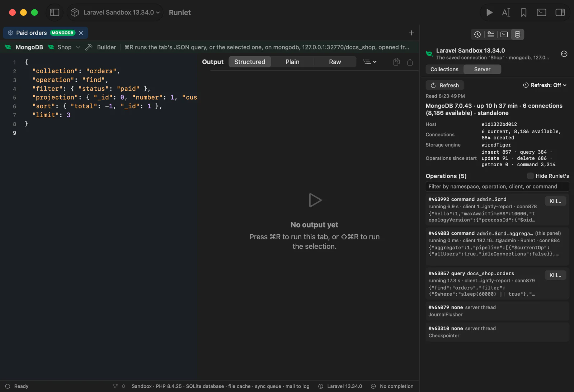This screenshot has height=392, width=574.
Task: Click in the JSON query editor line 9
Action: pyautogui.click(x=111, y=133)
